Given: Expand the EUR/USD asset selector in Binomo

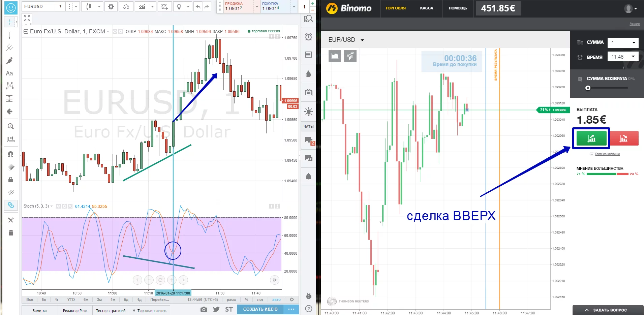Looking at the screenshot, I should [x=362, y=40].
